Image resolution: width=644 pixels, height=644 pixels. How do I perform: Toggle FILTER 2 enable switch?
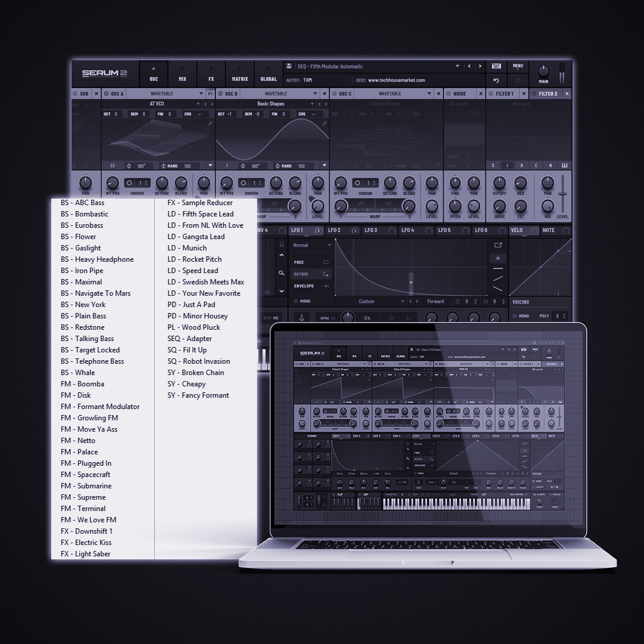(534, 94)
